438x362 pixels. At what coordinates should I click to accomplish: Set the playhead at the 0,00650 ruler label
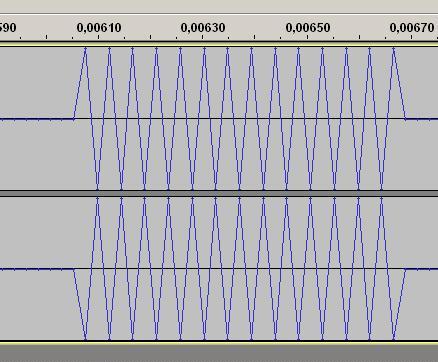(x=308, y=28)
